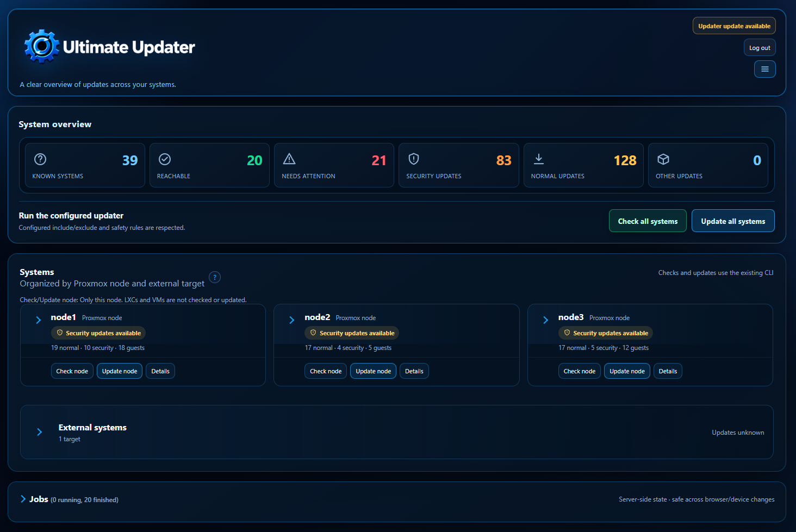Image resolution: width=796 pixels, height=532 pixels.
Task: Click the "1 target" label
Action: 70,439
